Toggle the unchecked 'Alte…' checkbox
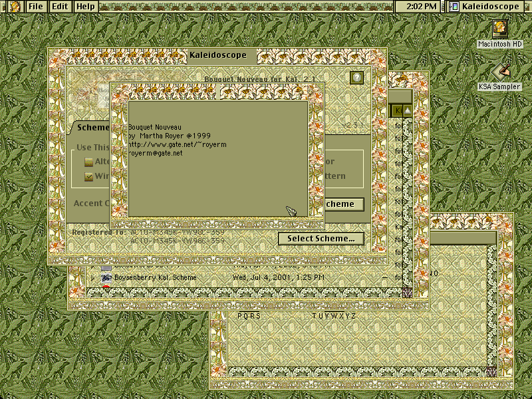Screen dimensions: 532x399 (88, 162)
